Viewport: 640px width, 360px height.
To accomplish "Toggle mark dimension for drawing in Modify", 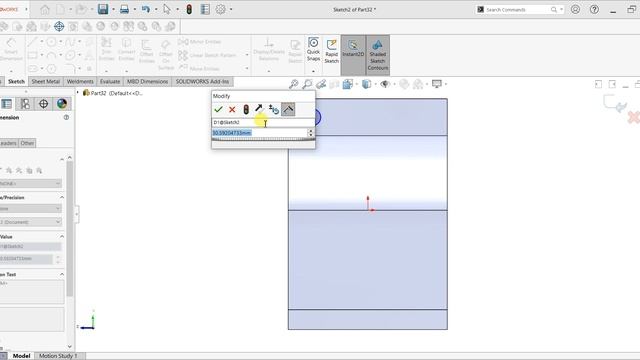I will coord(288,109).
